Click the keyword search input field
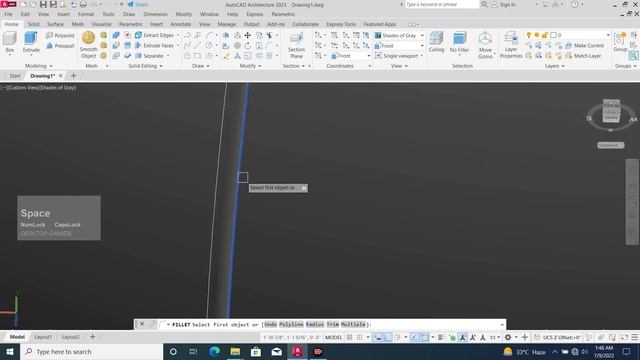The image size is (640, 360). pos(442,4)
